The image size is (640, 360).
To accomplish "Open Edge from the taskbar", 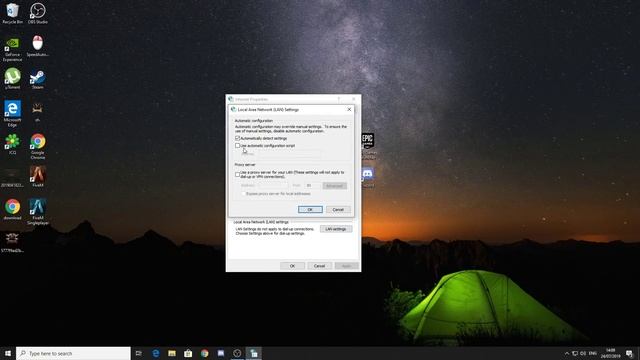I will 156,353.
